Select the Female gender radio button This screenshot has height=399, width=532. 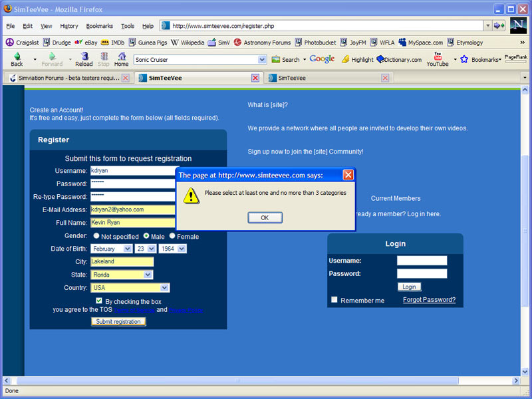(172, 235)
